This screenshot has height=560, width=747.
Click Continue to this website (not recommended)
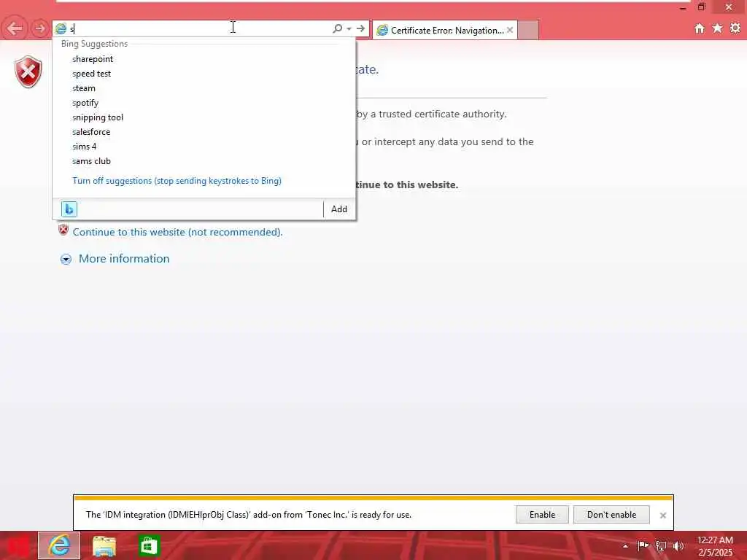177,232
